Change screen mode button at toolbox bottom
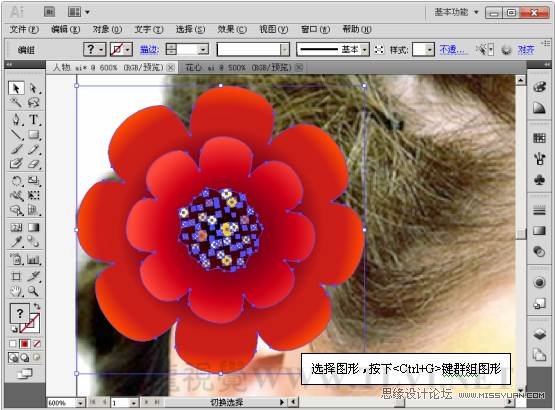555x410 pixels. coord(25,374)
